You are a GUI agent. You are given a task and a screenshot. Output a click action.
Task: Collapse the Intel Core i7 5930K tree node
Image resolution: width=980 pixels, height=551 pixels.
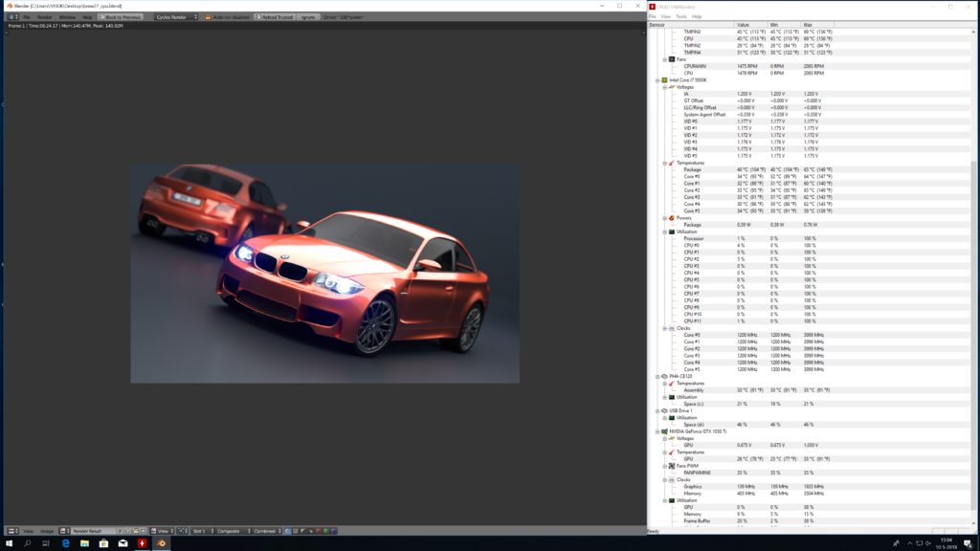(x=657, y=80)
